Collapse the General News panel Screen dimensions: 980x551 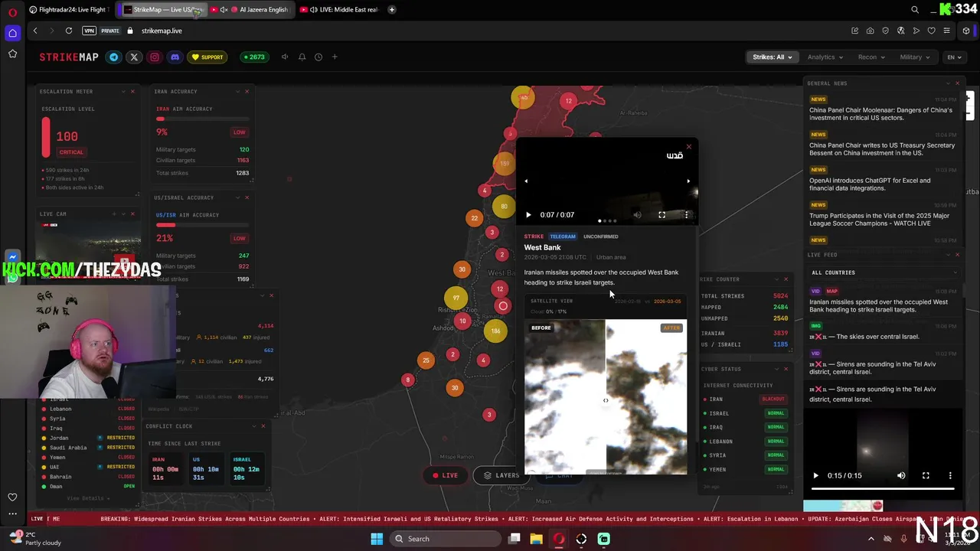(948, 83)
